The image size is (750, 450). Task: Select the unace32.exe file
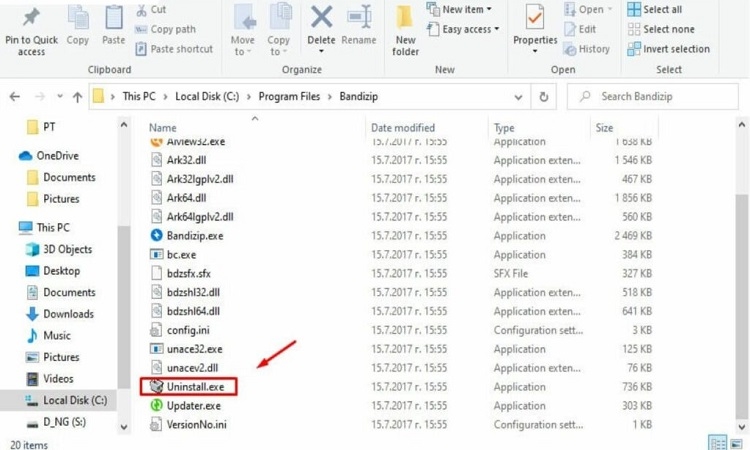(x=187, y=349)
